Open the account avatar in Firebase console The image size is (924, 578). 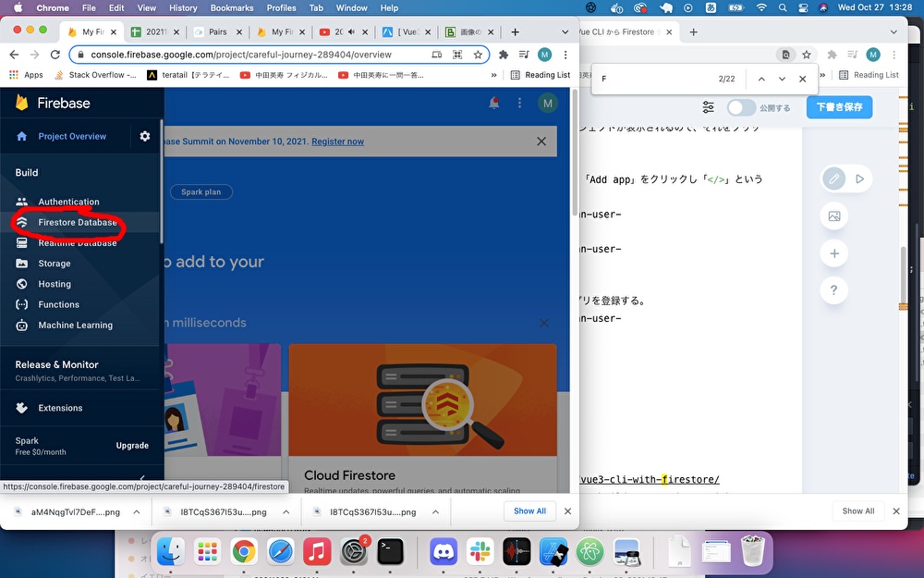(x=547, y=104)
